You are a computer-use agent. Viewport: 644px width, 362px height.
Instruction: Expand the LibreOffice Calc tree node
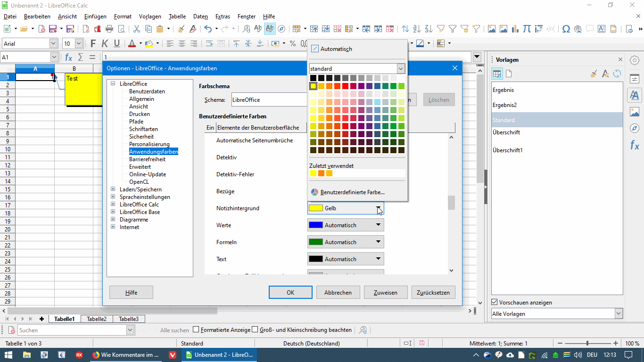tap(113, 205)
